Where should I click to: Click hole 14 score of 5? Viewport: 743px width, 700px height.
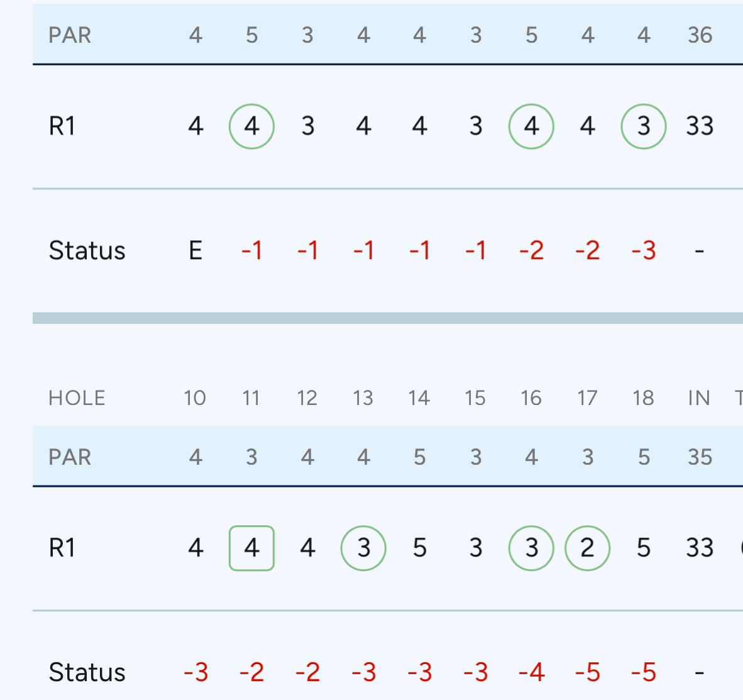click(419, 548)
